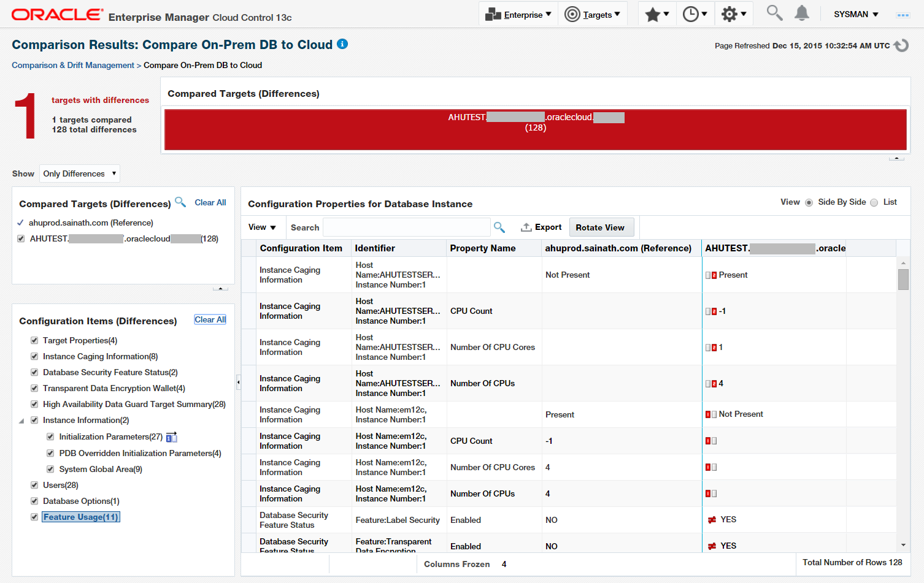Screen dimensions: 924x583
Task: Collapse the Compared Targets chart region
Action: [896, 159]
